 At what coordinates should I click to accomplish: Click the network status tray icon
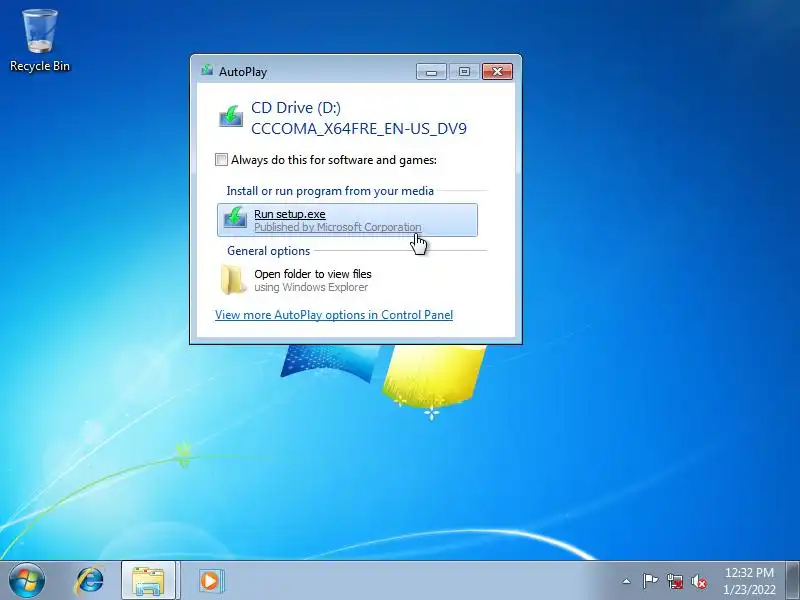point(674,581)
